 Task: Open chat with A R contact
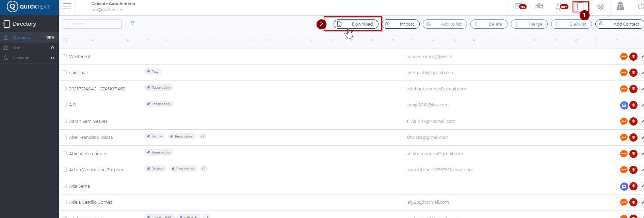pyautogui.click(x=624, y=105)
